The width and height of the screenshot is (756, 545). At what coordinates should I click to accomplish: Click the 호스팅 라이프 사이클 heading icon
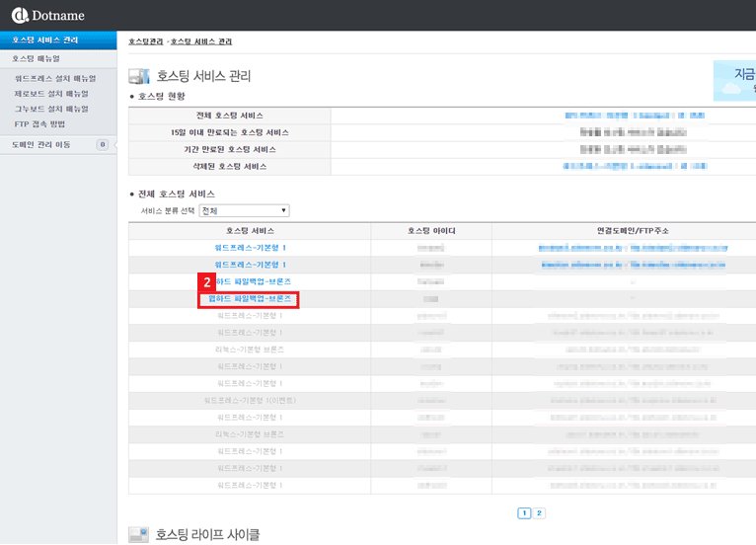click(x=139, y=534)
